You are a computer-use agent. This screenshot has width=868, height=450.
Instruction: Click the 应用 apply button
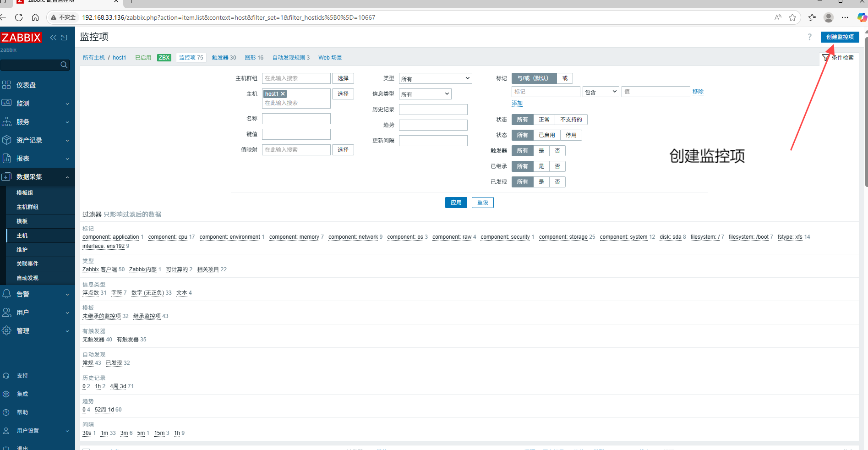tap(456, 203)
